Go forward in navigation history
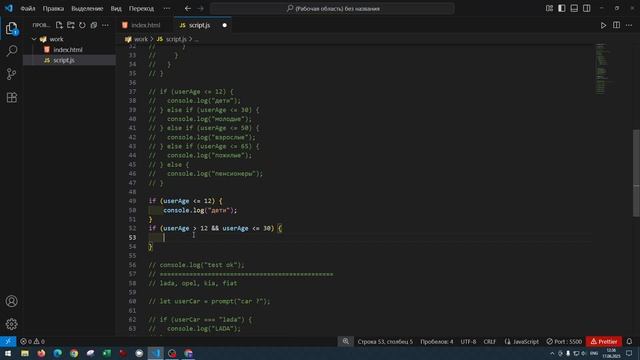Viewport: 640px width, 360px height. pyautogui.click(x=200, y=9)
